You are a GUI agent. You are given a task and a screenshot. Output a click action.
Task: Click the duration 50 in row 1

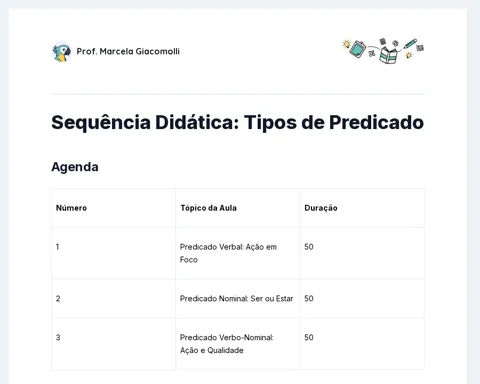point(309,247)
